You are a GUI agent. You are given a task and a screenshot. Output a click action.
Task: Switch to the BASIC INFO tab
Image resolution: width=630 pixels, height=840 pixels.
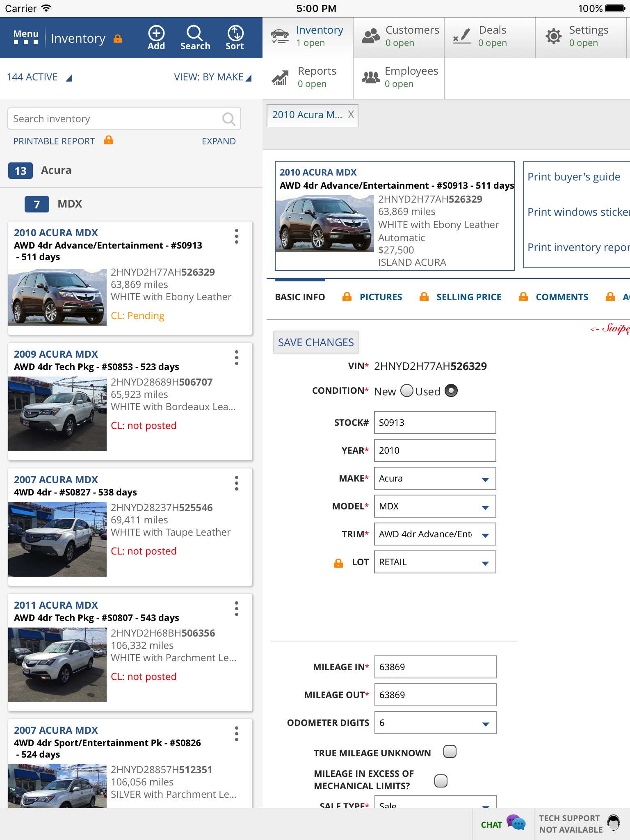click(300, 297)
